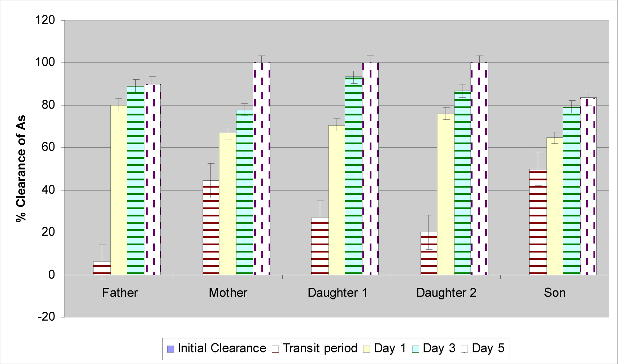Viewport: 618px width, 364px height.
Task: Click the Initial Clearance legend color swatch
Action: click(171, 349)
